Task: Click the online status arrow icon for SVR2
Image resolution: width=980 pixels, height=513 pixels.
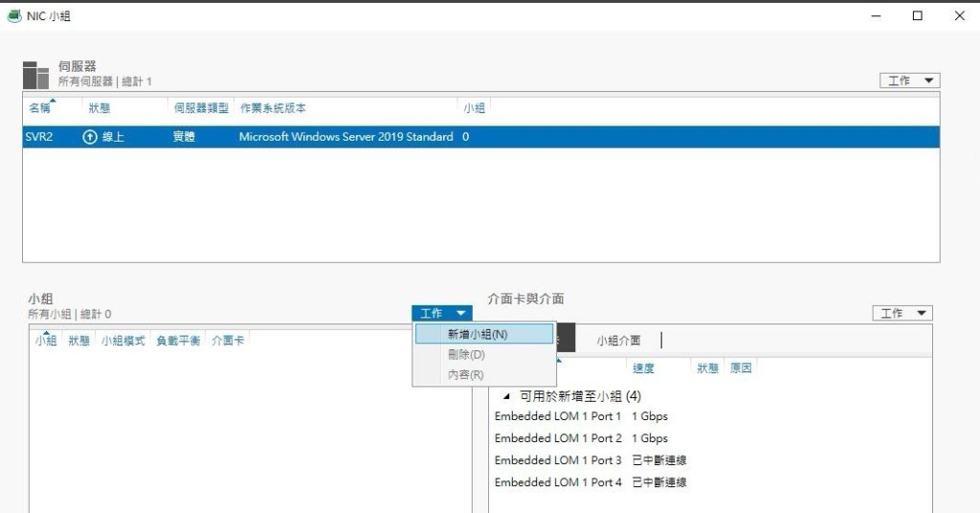Action: pyautogui.click(x=91, y=137)
